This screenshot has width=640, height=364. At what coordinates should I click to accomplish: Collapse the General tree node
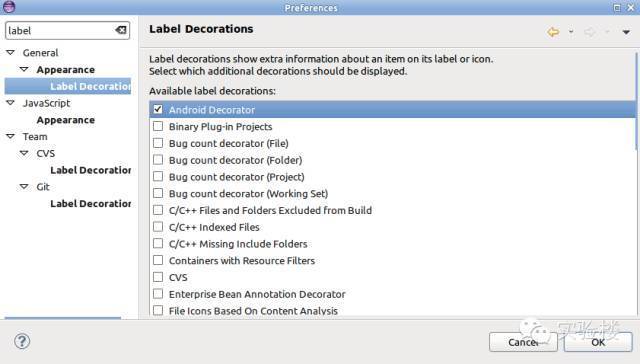tap(11, 52)
